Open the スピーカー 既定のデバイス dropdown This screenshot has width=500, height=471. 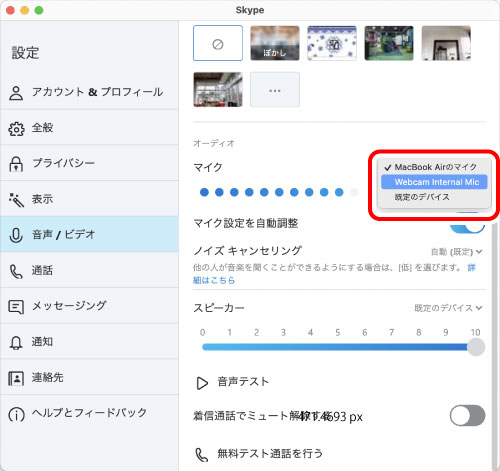(448, 308)
